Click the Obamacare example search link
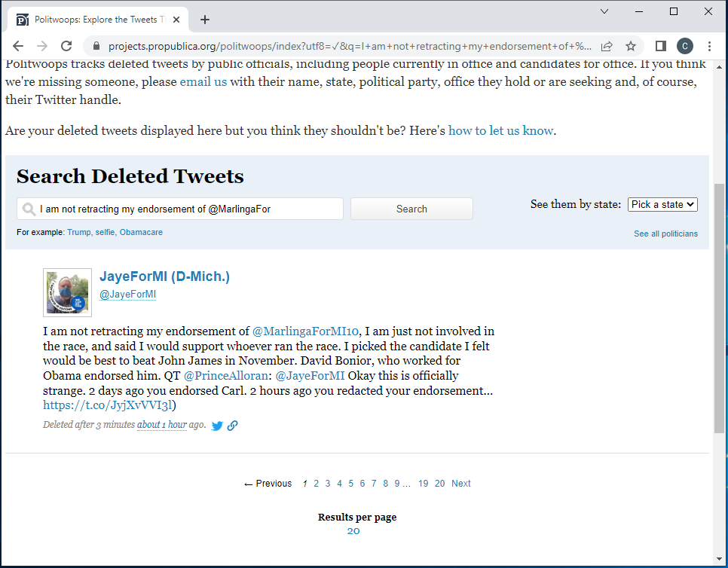Viewport: 728px width, 568px height. click(x=141, y=233)
